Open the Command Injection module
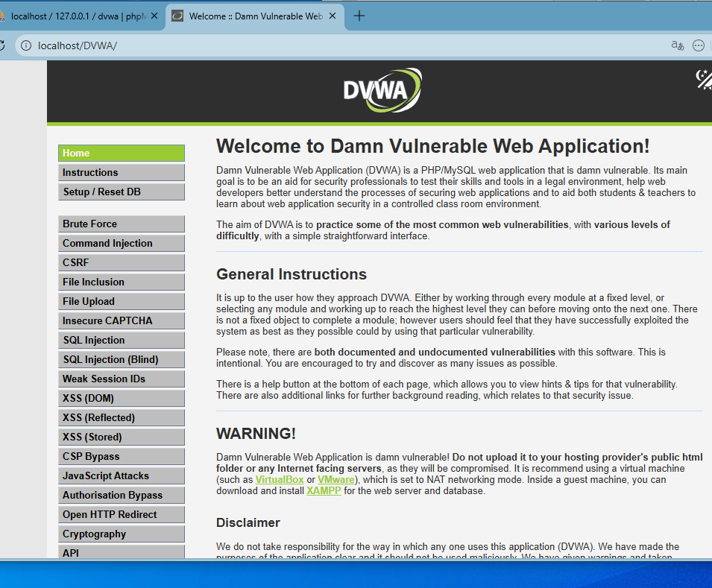This screenshot has width=712, height=588. pyautogui.click(x=122, y=244)
